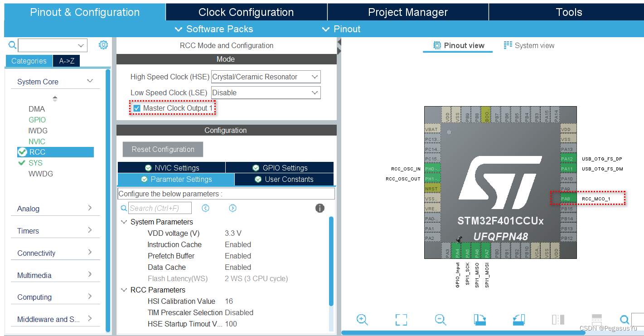Collapse the System Parameters group
This screenshot has height=336, width=644.
click(x=124, y=222)
